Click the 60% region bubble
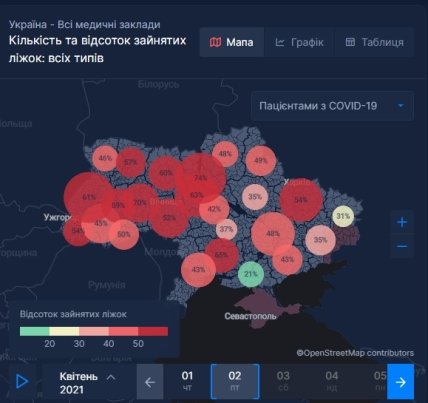The height and width of the screenshot is (403, 428). pos(166,173)
